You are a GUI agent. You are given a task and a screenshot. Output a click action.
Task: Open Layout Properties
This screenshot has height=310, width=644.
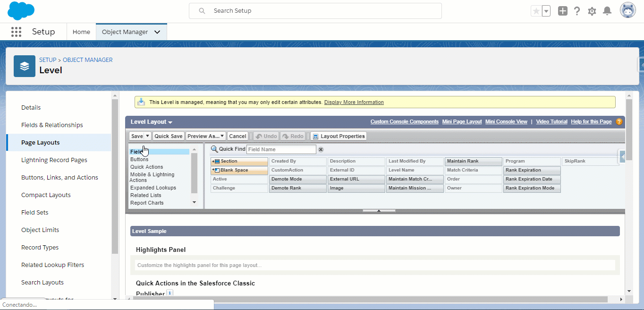339,136
